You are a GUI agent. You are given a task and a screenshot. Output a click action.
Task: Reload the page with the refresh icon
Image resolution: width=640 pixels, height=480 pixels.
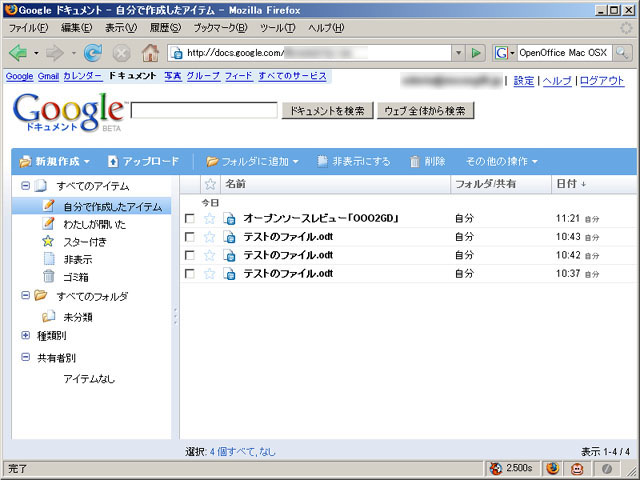[x=93, y=53]
